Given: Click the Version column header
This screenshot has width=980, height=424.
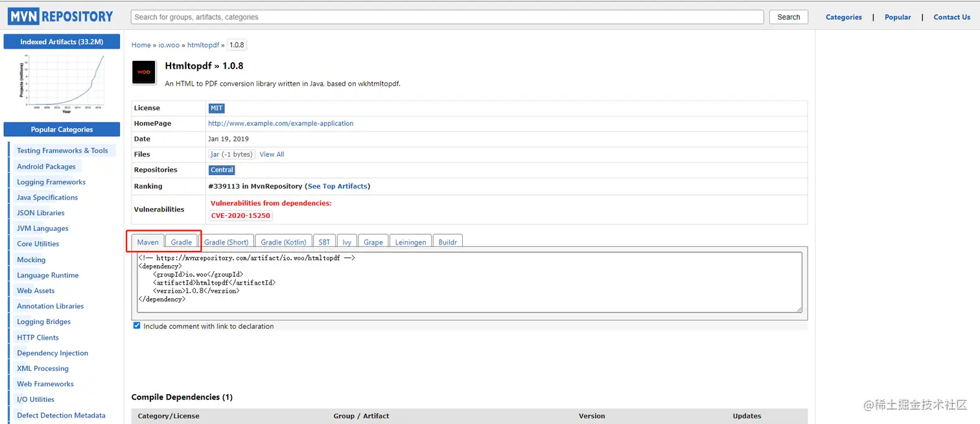Looking at the screenshot, I should click(x=592, y=416).
